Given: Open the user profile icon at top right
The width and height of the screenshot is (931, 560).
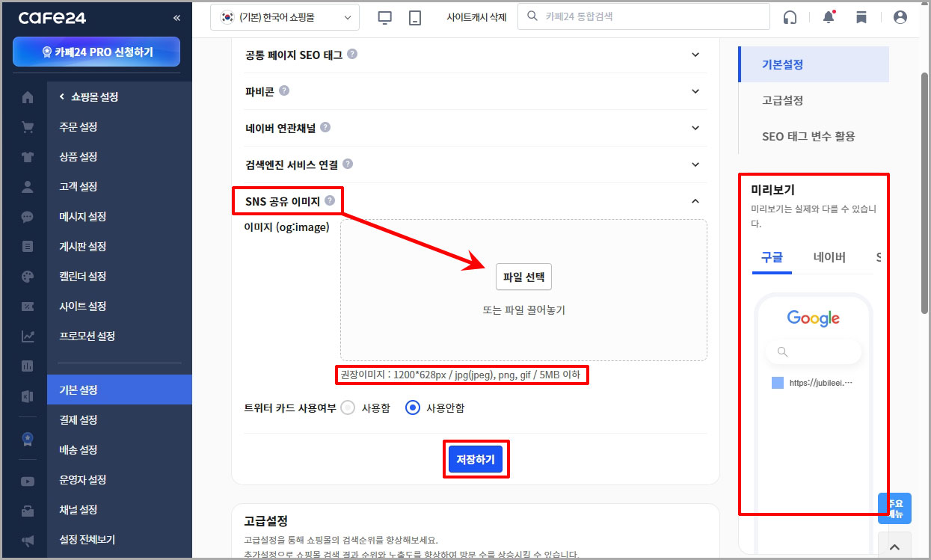Looking at the screenshot, I should (900, 16).
